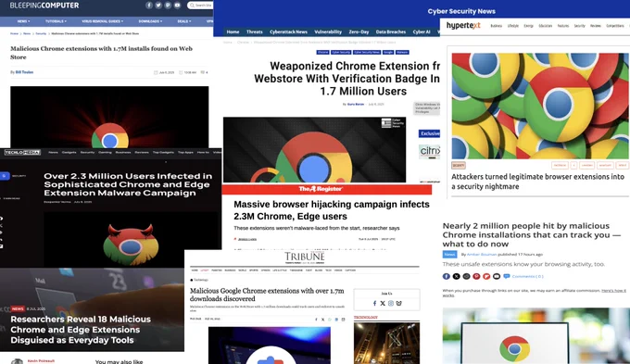Open headline Nearly 2 million people hit
This screenshot has width=630, height=364.
[531, 234]
